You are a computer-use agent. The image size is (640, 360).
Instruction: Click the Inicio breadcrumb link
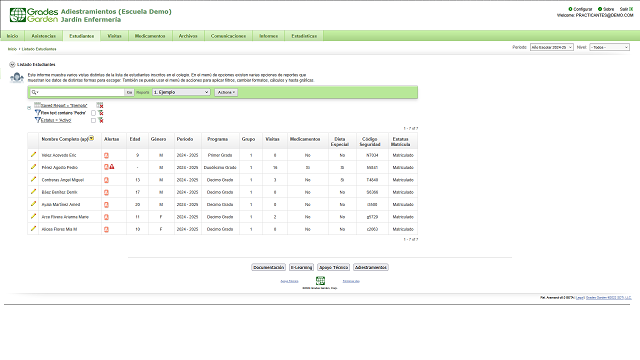pyautogui.click(x=12, y=49)
